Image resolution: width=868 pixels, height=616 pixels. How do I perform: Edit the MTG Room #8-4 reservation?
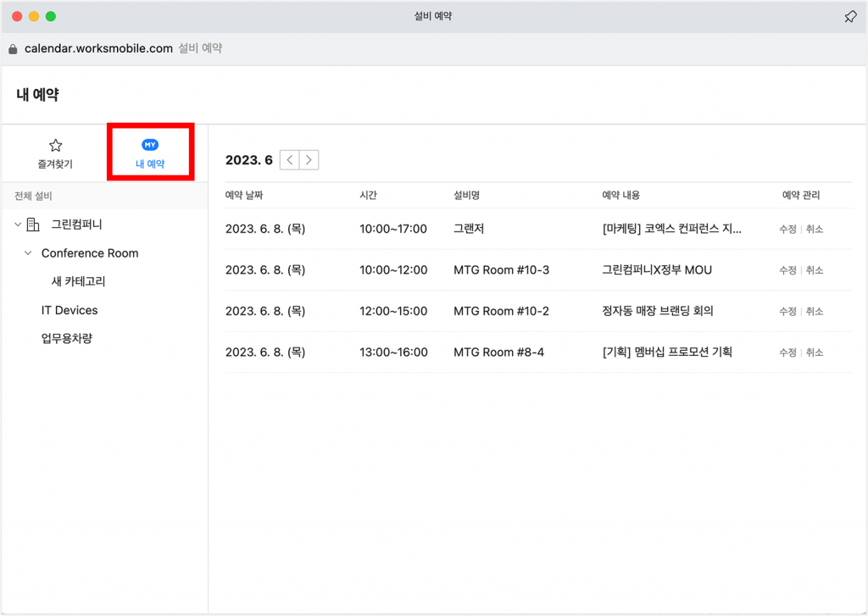click(787, 352)
